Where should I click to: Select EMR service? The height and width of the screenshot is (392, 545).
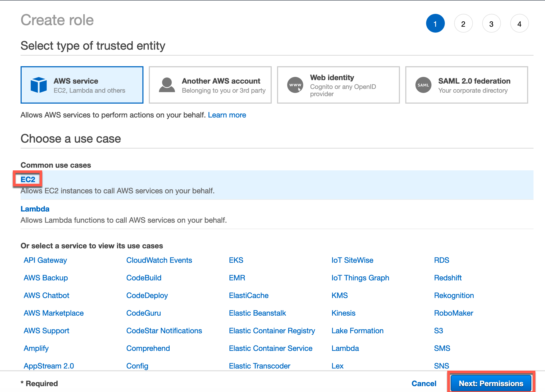[x=237, y=278]
